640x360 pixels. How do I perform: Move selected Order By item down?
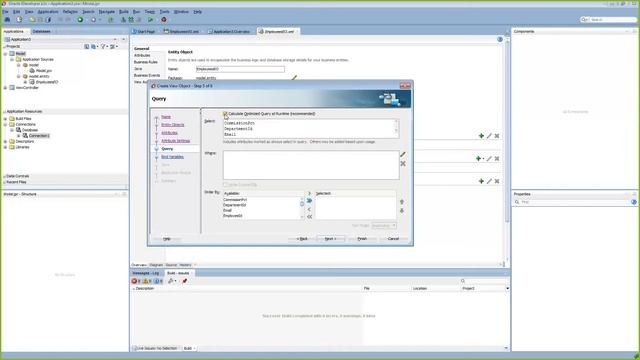402,211
